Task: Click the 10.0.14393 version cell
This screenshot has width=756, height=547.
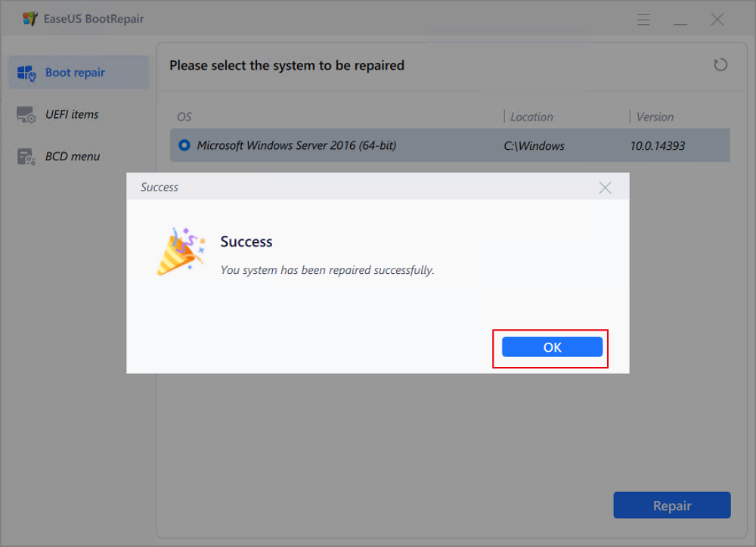Action: pyautogui.click(x=657, y=145)
